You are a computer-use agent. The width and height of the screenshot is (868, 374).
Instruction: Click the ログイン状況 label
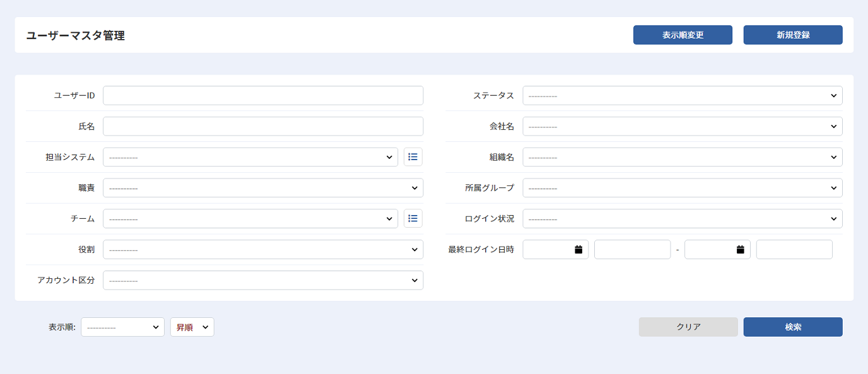coord(490,219)
